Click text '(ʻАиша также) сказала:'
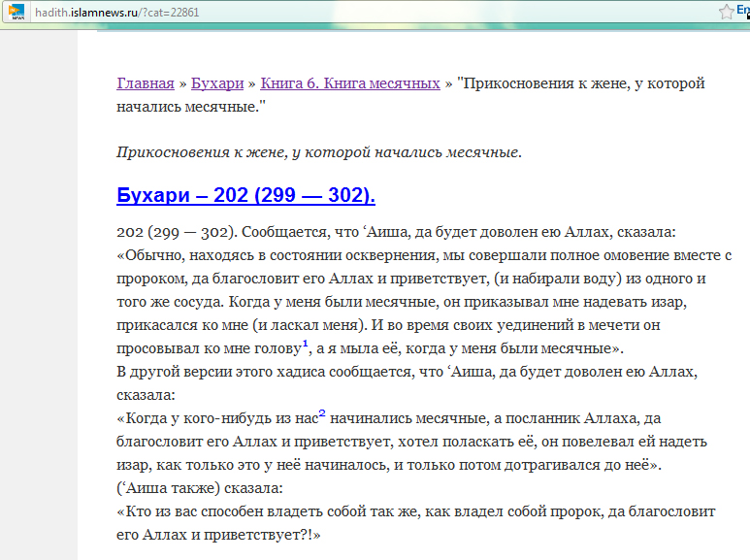 (200, 488)
